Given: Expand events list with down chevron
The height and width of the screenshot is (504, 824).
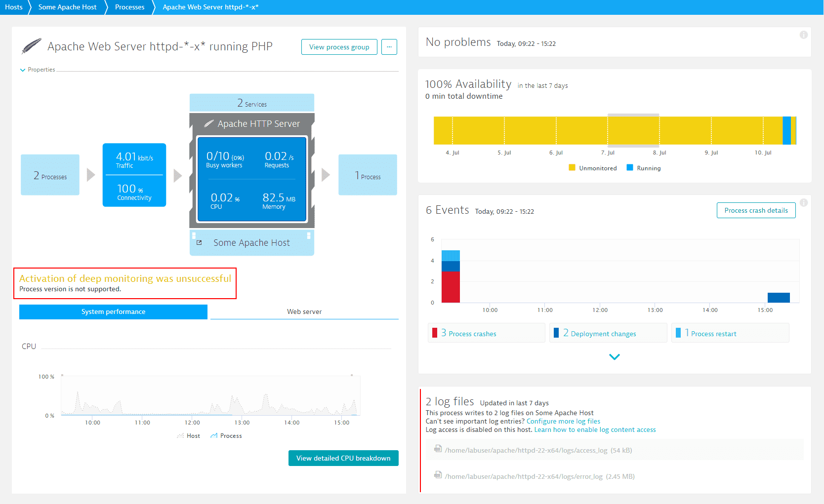Looking at the screenshot, I should 615,357.
